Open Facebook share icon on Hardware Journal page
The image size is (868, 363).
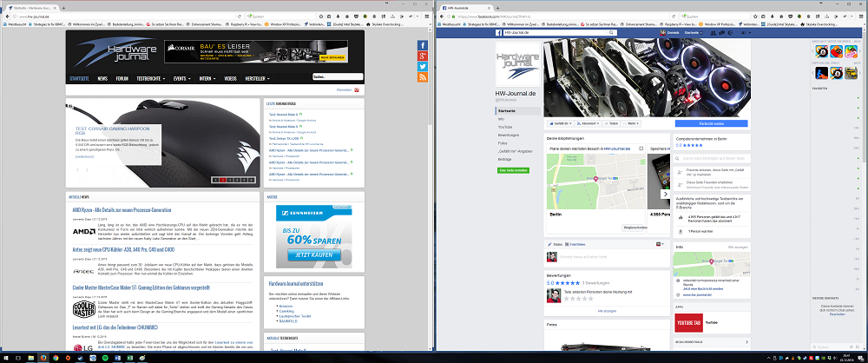tap(423, 45)
